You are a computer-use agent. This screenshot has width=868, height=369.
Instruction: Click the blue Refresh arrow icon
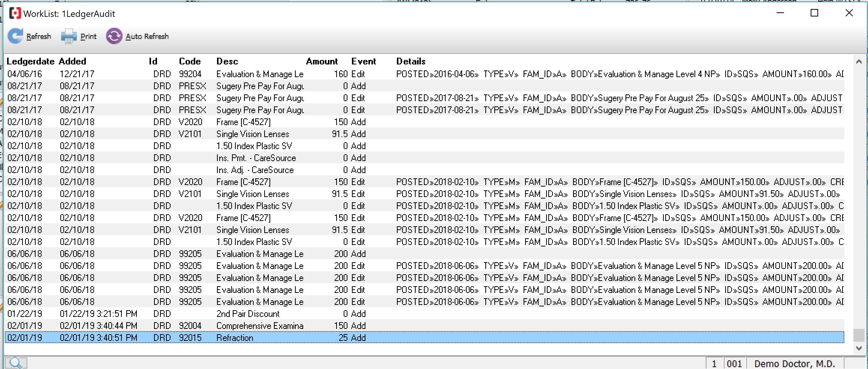[x=16, y=36]
